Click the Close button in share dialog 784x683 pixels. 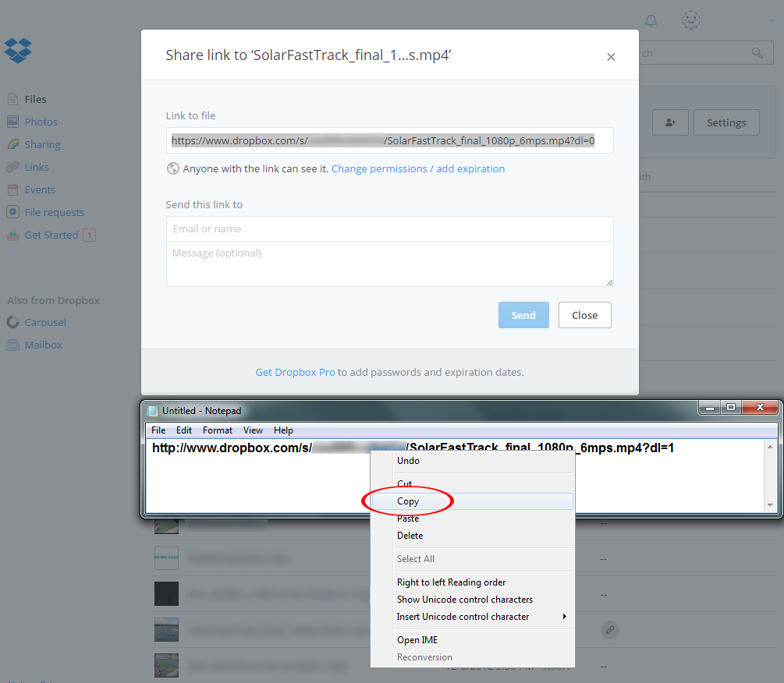(x=585, y=315)
